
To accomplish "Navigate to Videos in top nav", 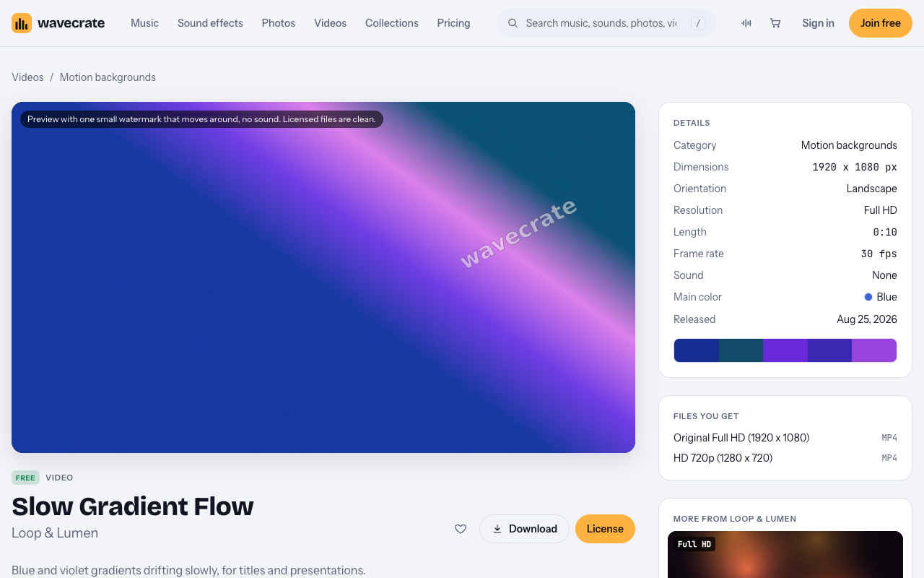I will (330, 23).
